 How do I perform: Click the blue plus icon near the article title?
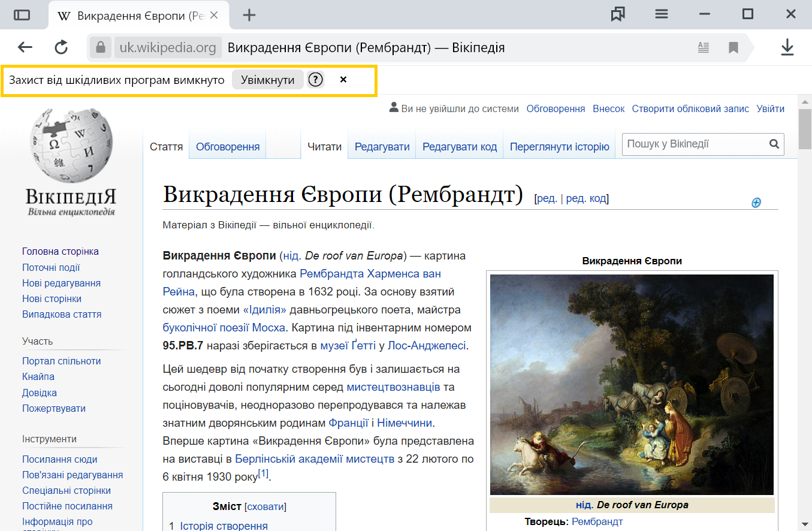(x=756, y=203)
